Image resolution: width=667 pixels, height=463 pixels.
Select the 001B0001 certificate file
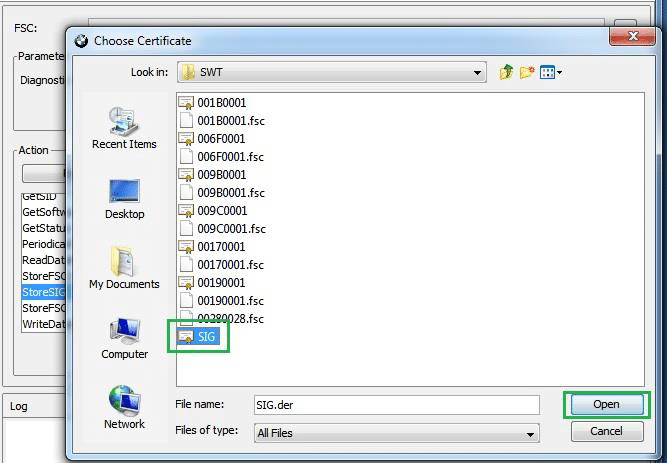pyautogui.click(x=221, y=103)
